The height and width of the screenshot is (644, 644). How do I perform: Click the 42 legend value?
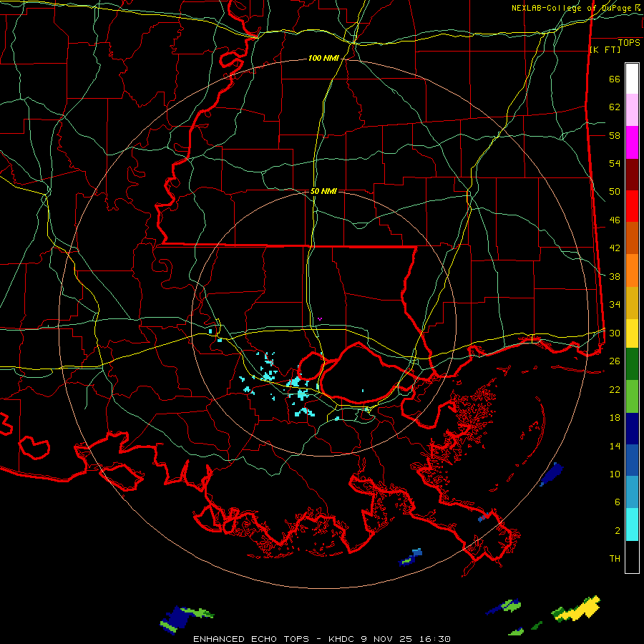[x=615, y=248]
